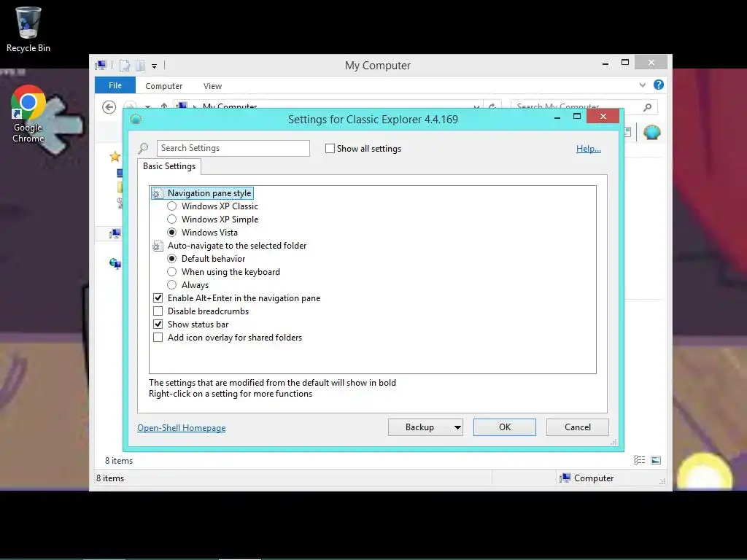Enable Show all settings checkbox
The width and height of the screenshot is (747, 560).
click(x=330, y=149)
